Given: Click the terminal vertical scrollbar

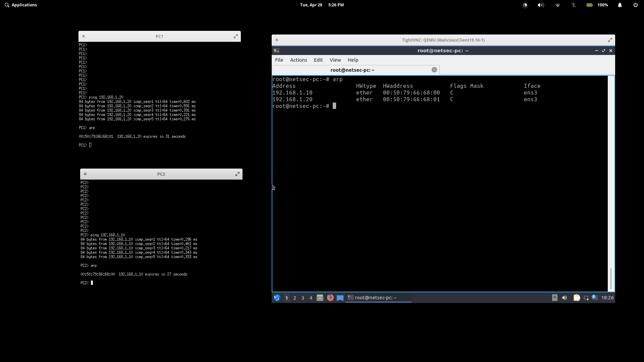Looking at the screenshot, I should pos(611,278).
